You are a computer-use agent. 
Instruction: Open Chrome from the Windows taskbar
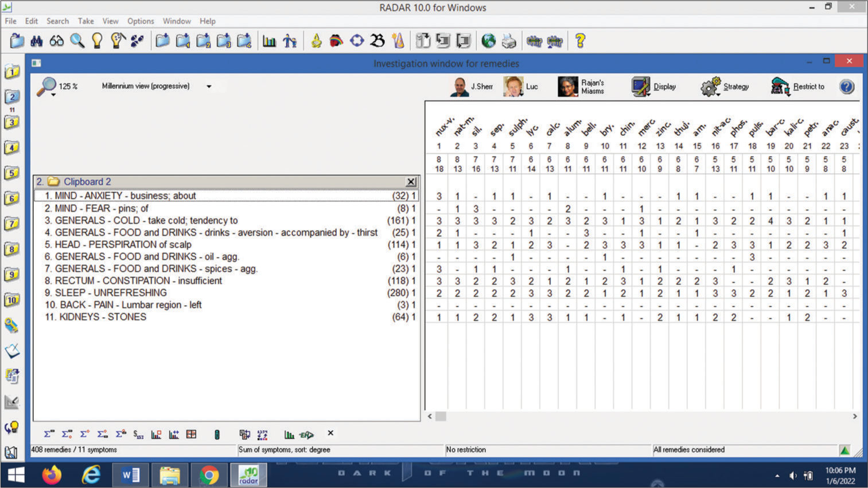coord(209,475)
